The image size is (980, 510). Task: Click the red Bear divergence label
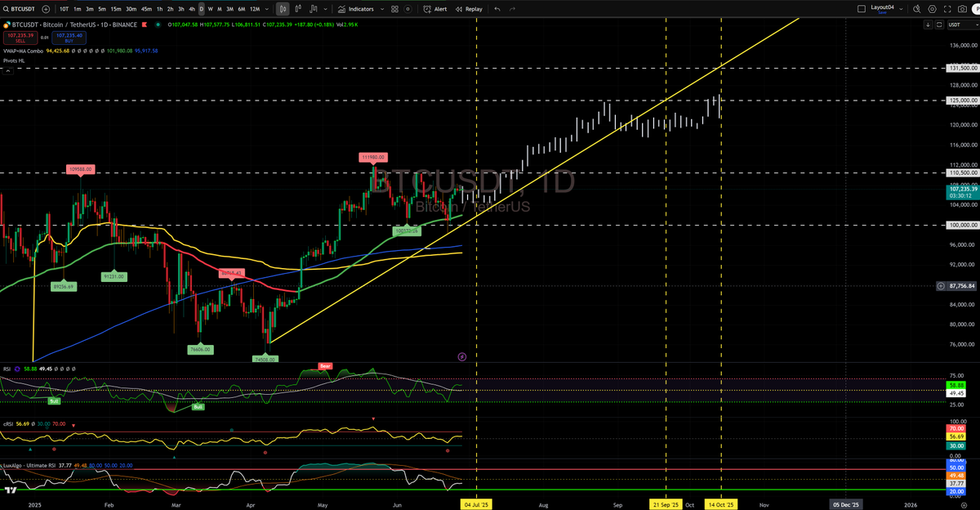pos(325,365)
